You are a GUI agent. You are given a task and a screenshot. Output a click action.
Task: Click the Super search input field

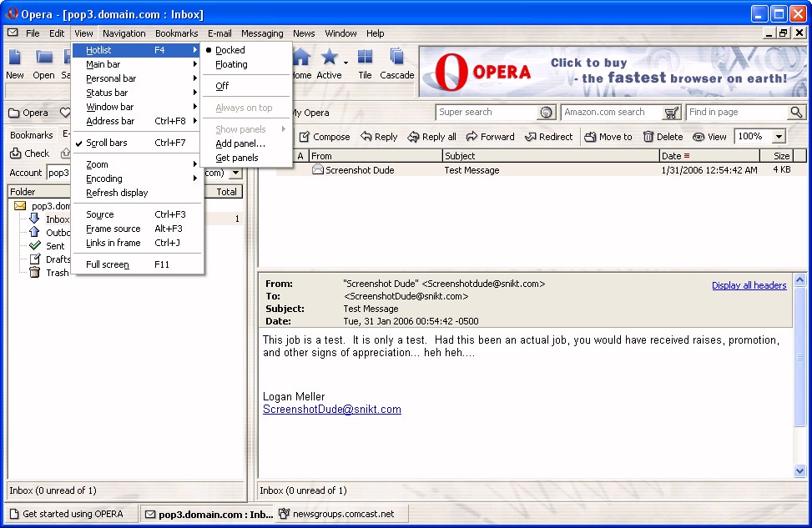click(487, 112)
